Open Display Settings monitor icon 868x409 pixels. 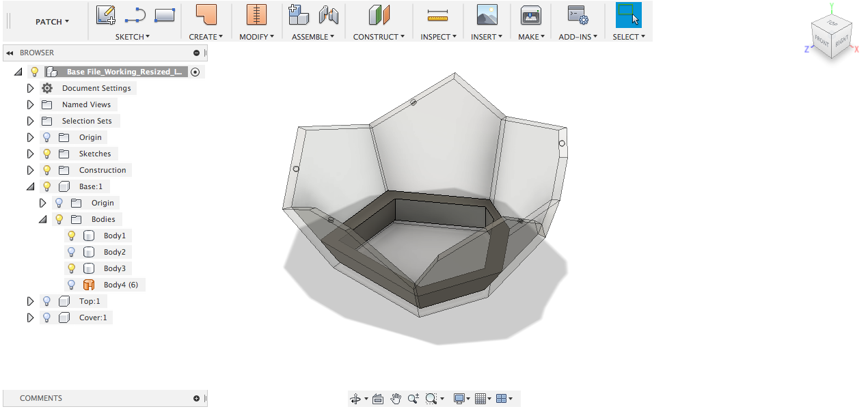[459, 399]
